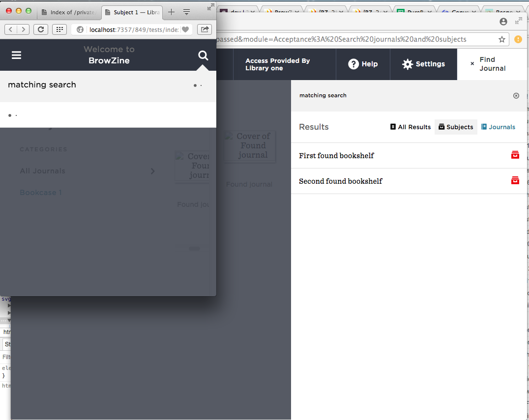Toggle fullscreen on the back browser window
Image resolution: width=529 pixels, height=420 pixels.
pos(519,21)
